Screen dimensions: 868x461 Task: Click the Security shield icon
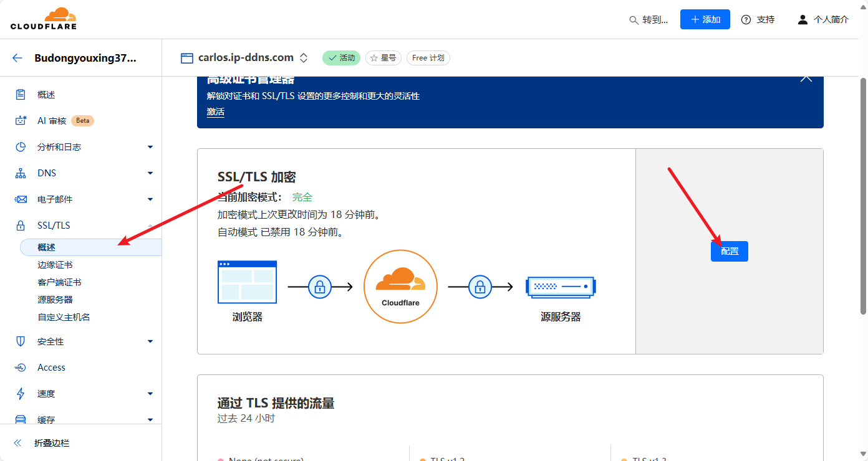(x=21, y=341)
